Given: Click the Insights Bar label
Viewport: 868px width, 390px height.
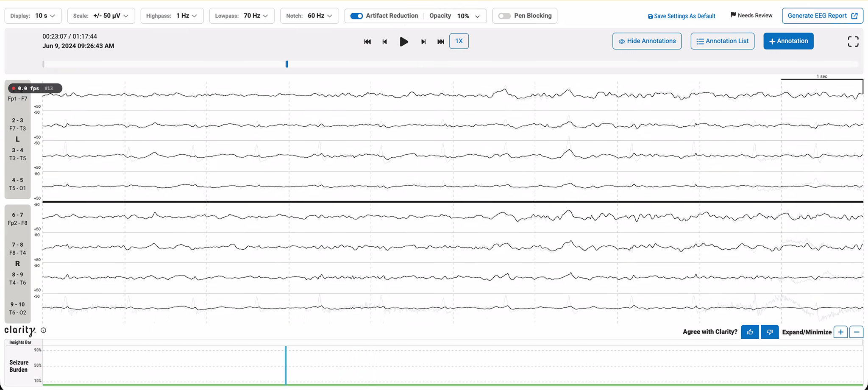Looking at the screenshot, I should 20,342.
